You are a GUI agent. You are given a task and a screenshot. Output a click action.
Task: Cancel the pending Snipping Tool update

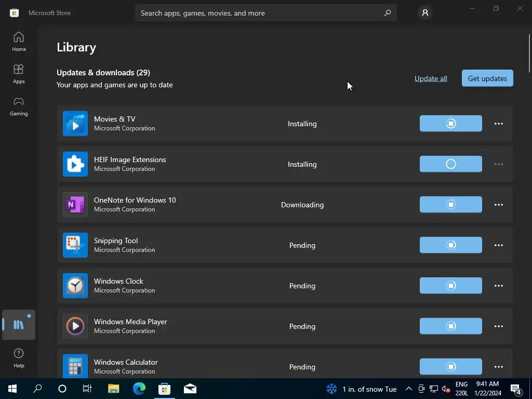[x=450, y=245]
